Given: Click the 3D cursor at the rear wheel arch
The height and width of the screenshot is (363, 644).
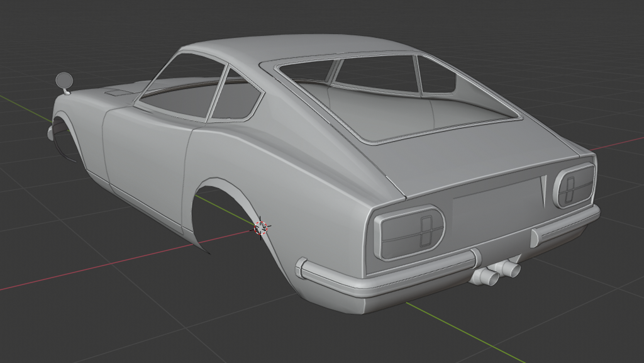Looking at the screenshot, I should click(x=260, y=228).
